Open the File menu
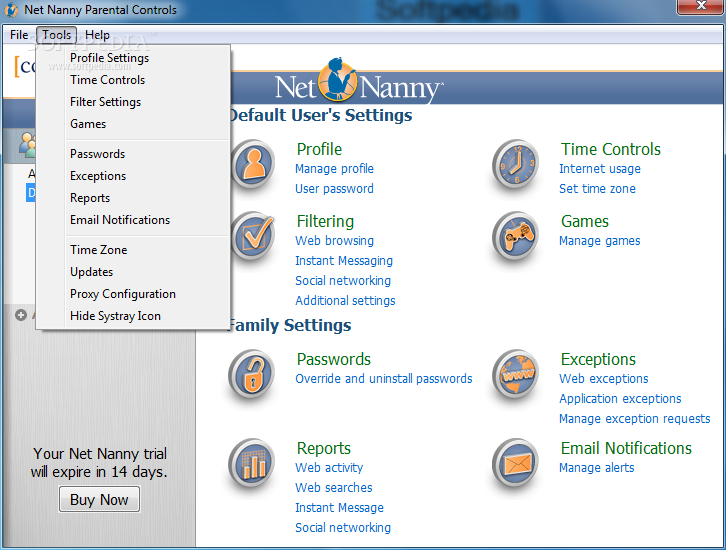 click(19, 35)
